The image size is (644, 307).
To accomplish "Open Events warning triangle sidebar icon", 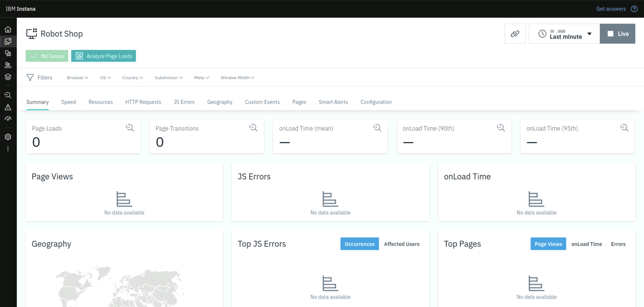I will coord(8,107).
